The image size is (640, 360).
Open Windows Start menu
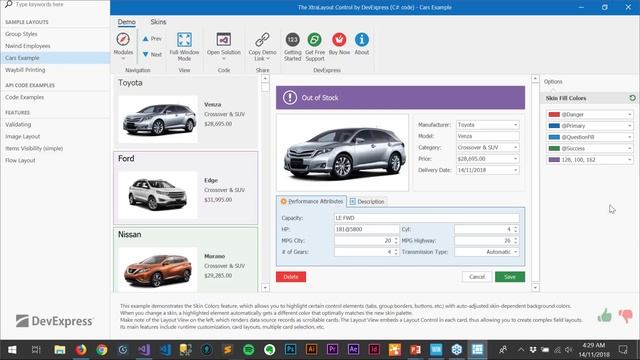12,350
